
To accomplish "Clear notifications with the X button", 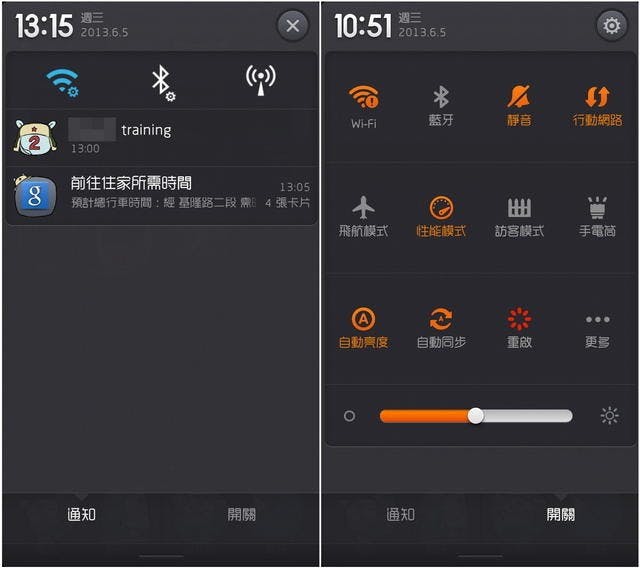I will click(x=292, y=26).
